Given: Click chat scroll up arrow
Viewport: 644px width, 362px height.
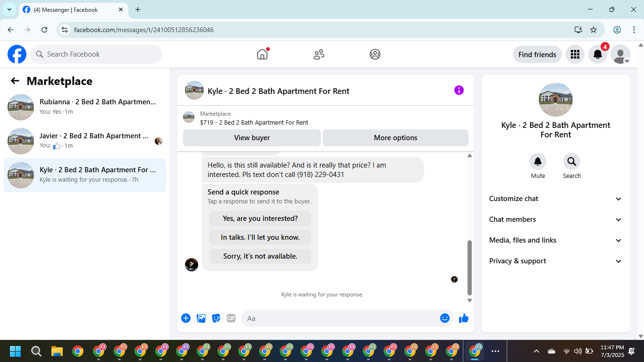Looking at the screenshot, I should pos(469,155).
